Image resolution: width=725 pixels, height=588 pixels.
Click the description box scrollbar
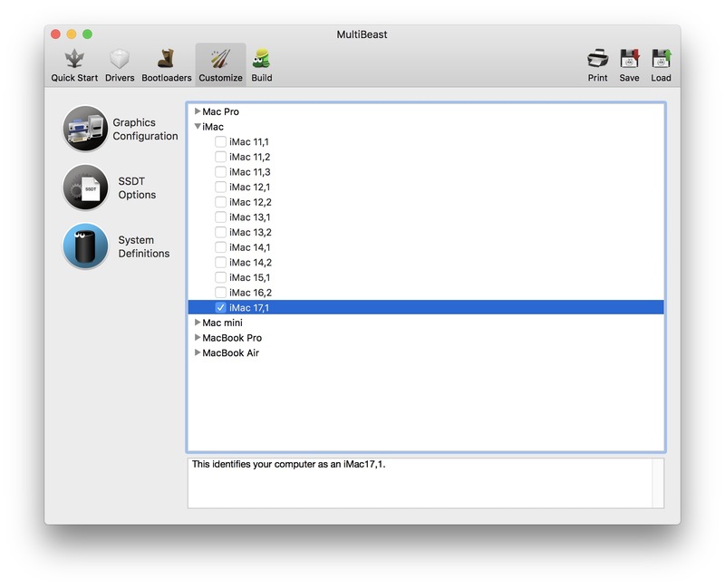click(658, 483)
